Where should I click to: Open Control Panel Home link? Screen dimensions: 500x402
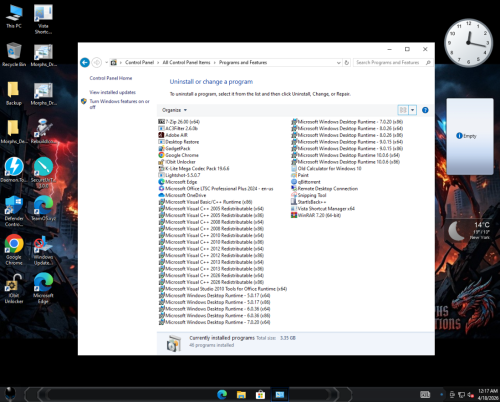click(111, 78)
